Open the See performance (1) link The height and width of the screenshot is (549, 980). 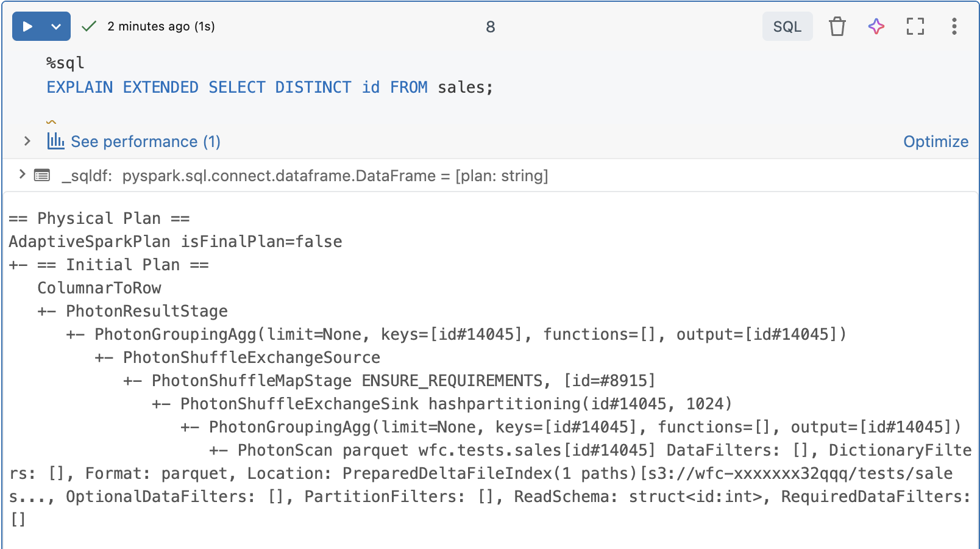[x=146, y=142]
